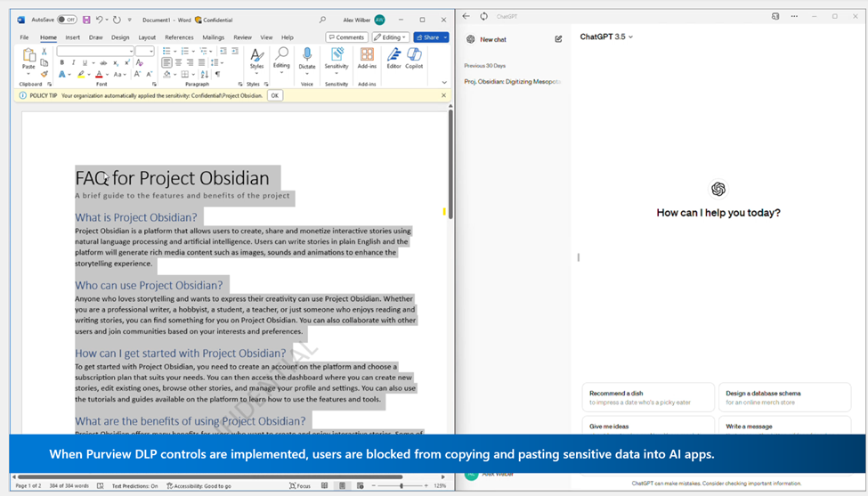
Task: Click the Redo icon in Word
Action: pyautogui.click(x=117, y=20)
